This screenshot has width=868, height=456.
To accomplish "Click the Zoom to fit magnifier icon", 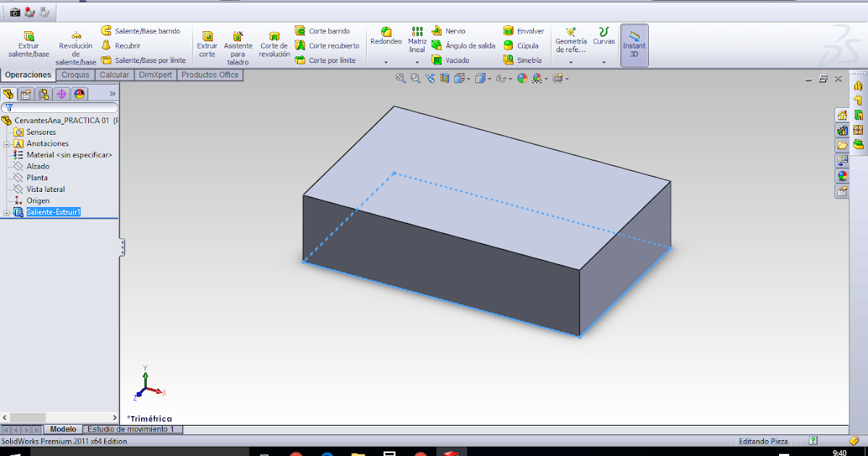I will coord(400,78).
